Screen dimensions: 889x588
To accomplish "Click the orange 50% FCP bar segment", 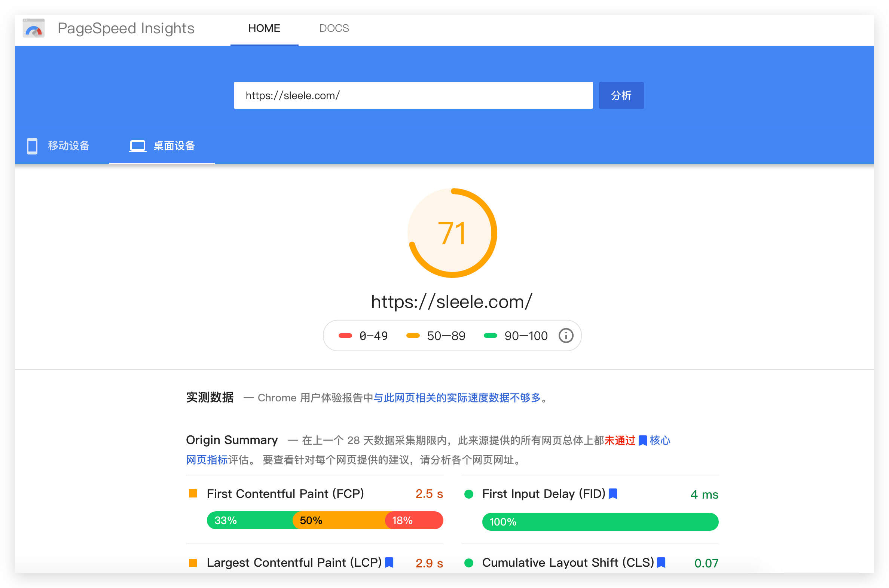I will tap(339, 520).
